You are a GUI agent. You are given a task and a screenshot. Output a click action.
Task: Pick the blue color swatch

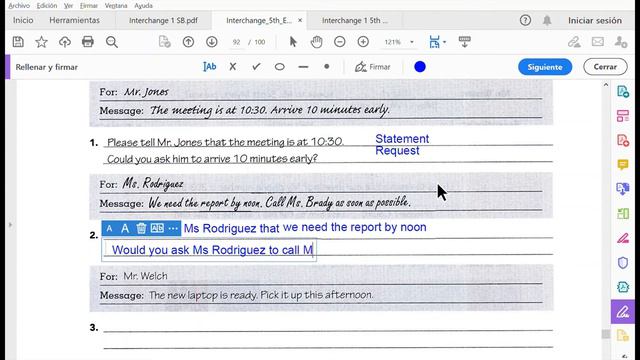coord(420,67)
